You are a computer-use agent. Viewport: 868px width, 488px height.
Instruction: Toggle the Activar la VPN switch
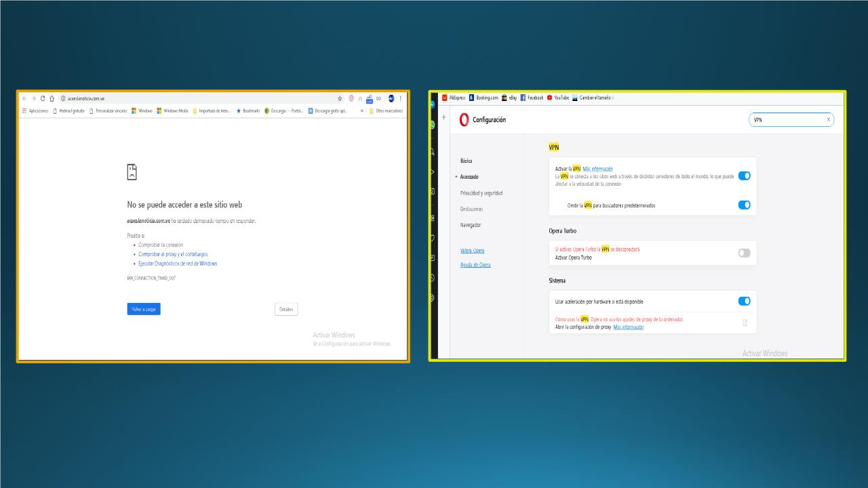click(744, 176)
